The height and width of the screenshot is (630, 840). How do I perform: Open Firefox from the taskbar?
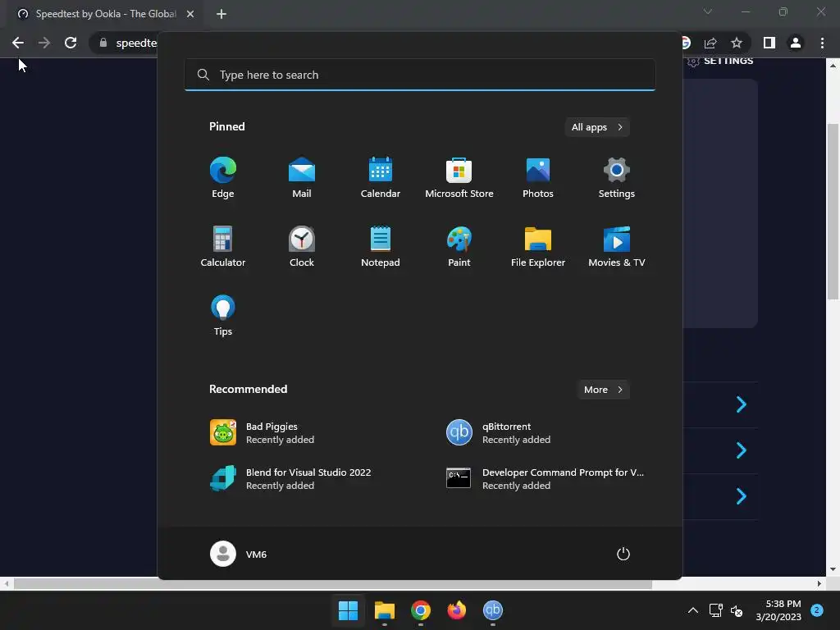(456, 610)
